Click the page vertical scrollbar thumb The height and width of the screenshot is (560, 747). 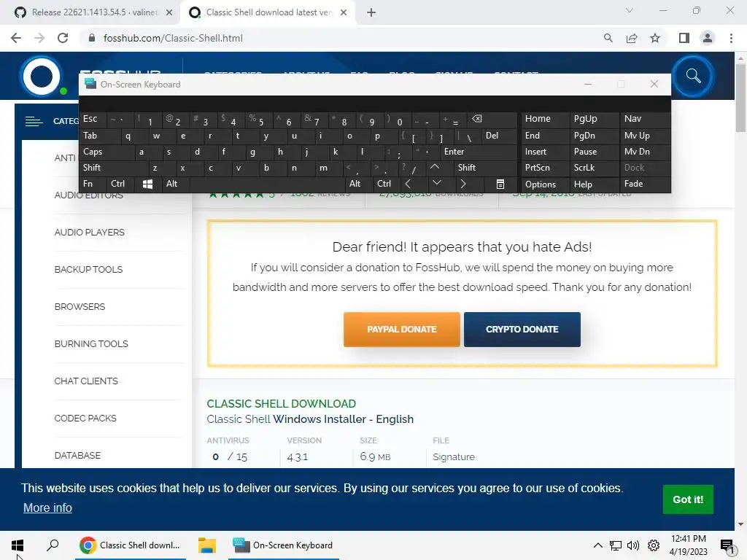(x=740, y=98)
